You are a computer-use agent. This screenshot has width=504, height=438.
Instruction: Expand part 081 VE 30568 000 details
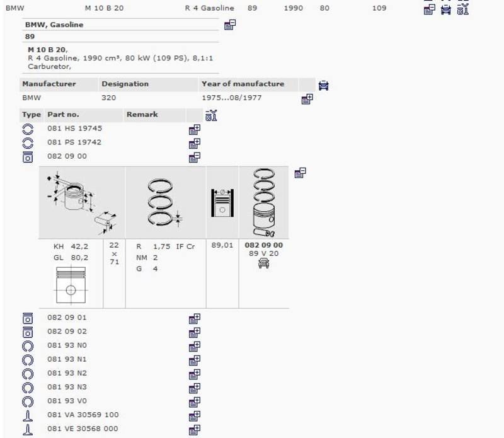(x=195, y=430)
